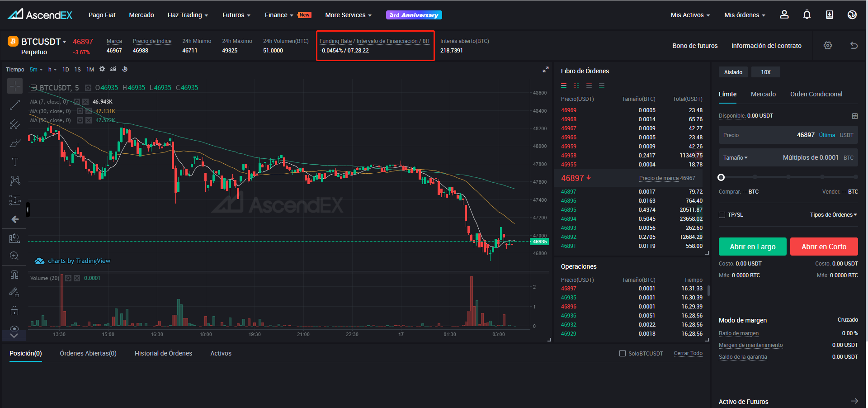Toggle hide all drawings eye icon
The height and width of the screenshot is (408, 868).
[14, 328]
